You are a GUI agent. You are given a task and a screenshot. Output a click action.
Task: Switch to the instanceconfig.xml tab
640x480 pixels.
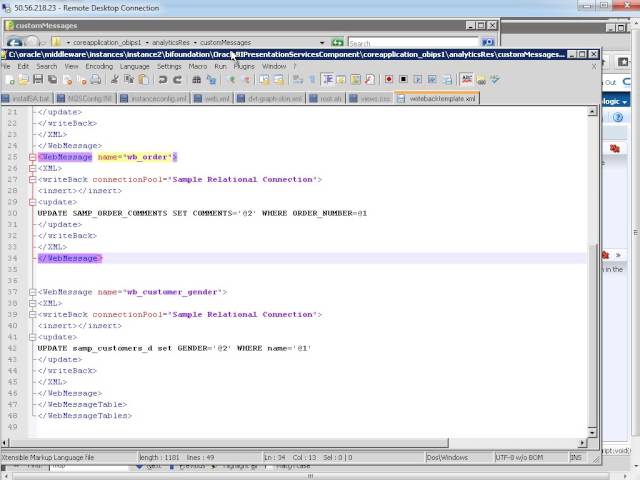click(154, 98)
